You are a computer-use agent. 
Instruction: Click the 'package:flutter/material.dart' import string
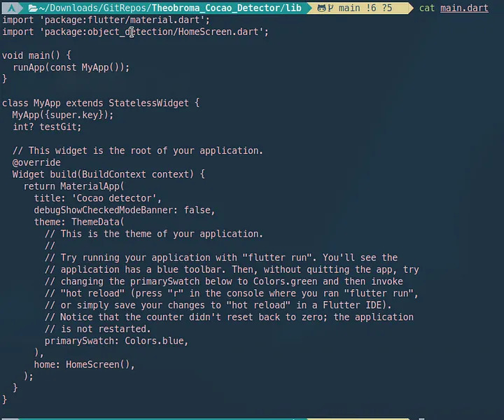click(x=122, y=20)
